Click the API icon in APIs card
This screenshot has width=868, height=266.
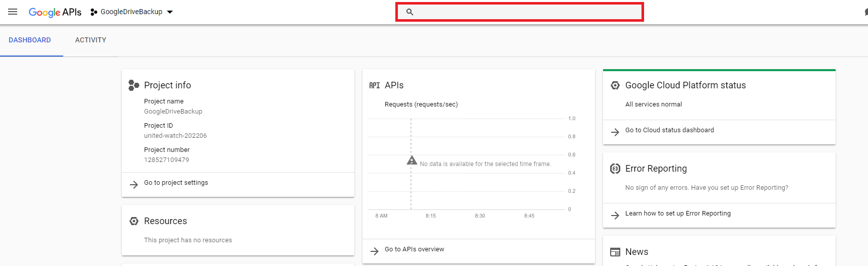[375, 85]
